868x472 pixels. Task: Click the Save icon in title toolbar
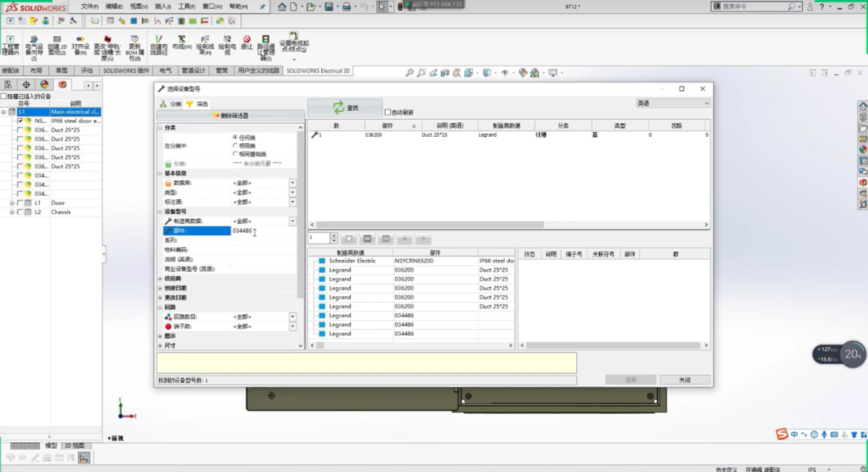329,7
